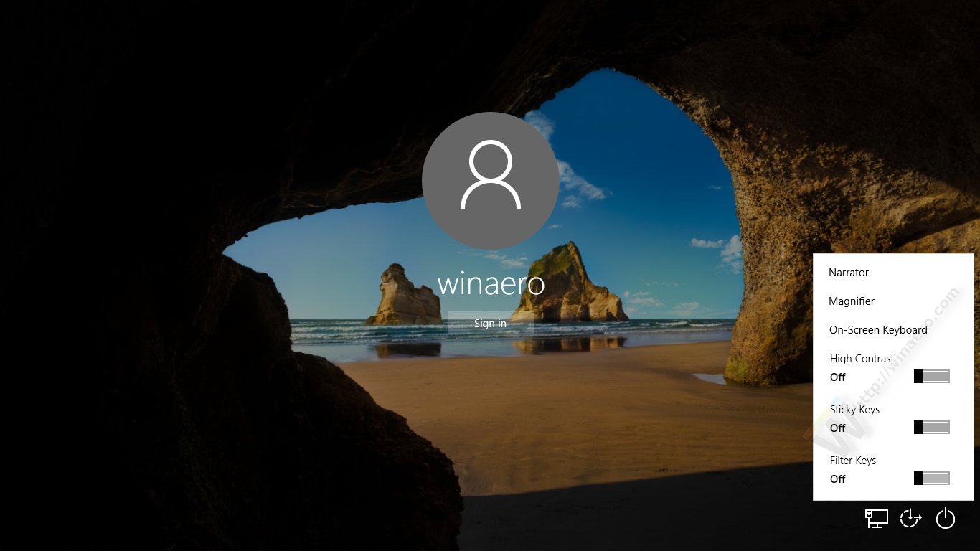Click the High Contrast label
The height and width of the screenshot is (551, 980).
click(x=862, y=359)
